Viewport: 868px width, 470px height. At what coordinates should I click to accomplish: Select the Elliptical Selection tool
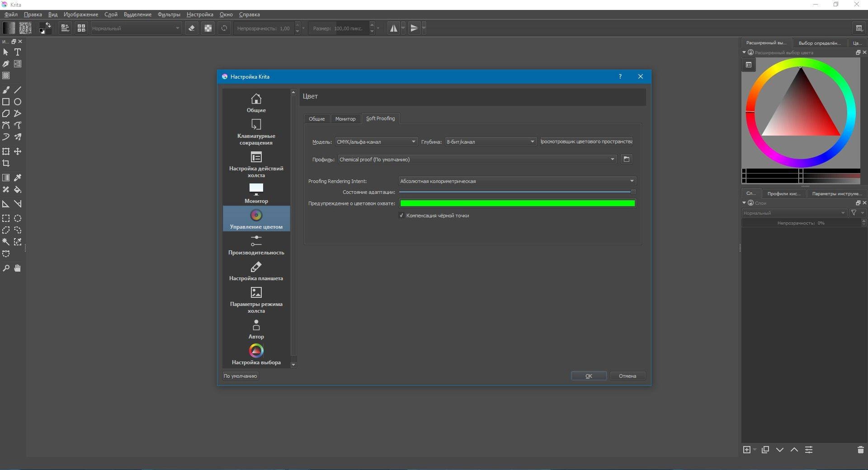click(18, 218)
